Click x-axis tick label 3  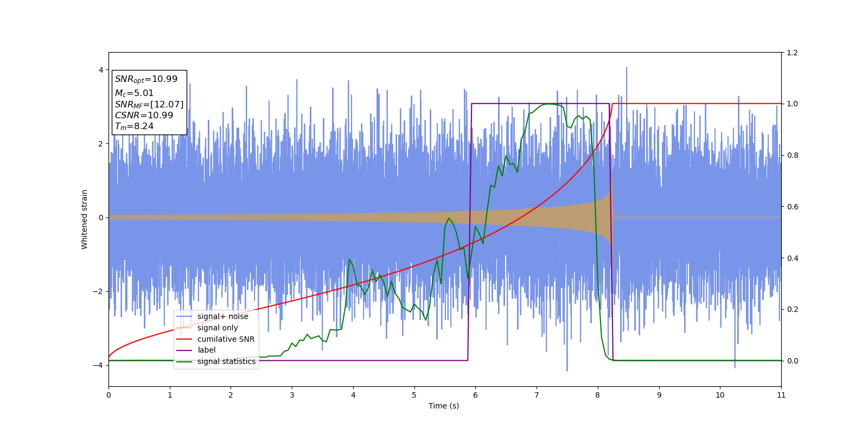(x=292, y=395)
